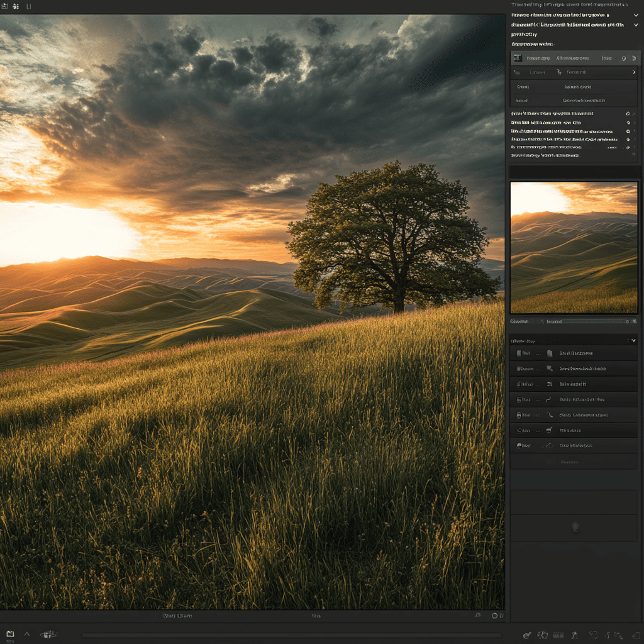Click the first icon in the top-left toolbar
The height and width of the screenshot is (644, 644).
pyautogui.click(x=4, y=6)
